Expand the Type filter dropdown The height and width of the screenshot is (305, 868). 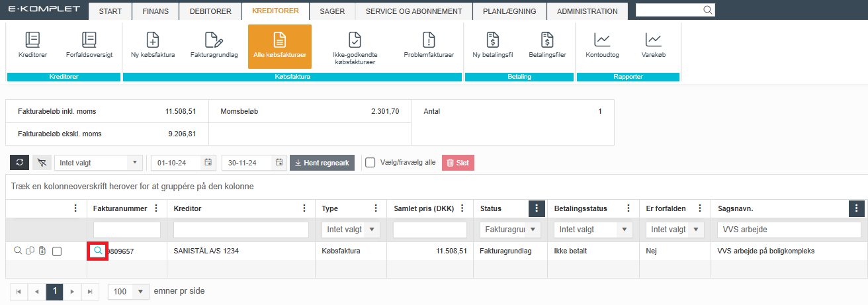(x=372, y=230)
